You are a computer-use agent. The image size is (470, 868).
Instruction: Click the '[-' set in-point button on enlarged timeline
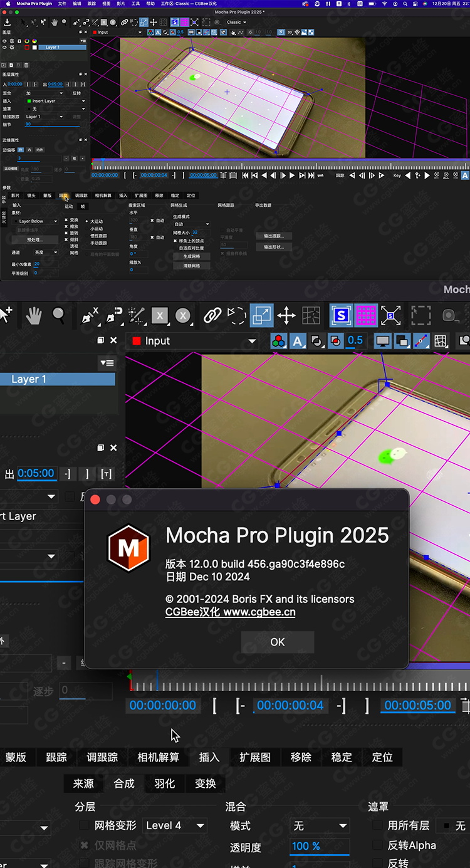(x=241, y=705)
